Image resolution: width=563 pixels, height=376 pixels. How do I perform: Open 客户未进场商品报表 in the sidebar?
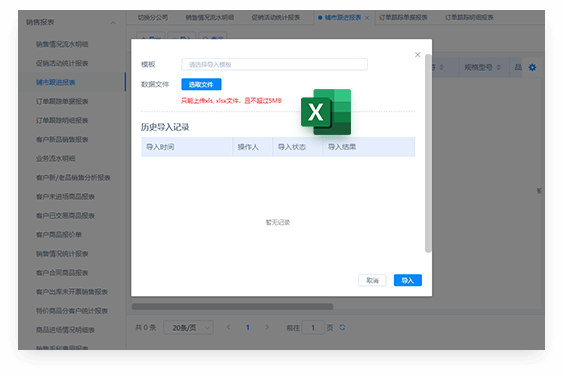[x=65, y=196]
